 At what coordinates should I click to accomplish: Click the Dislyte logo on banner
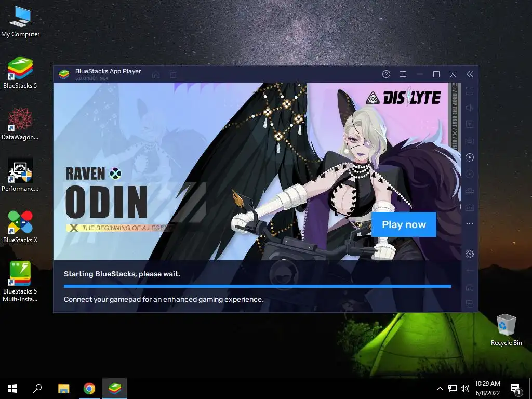click(x=403, y=97)
